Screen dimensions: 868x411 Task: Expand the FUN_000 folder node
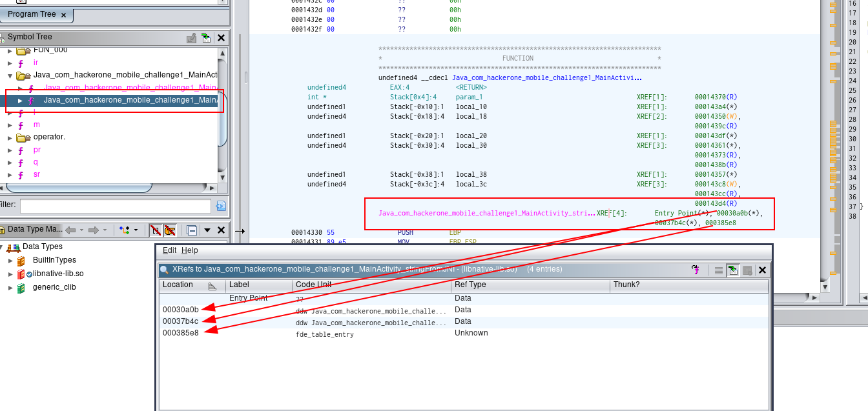(10, 50)
